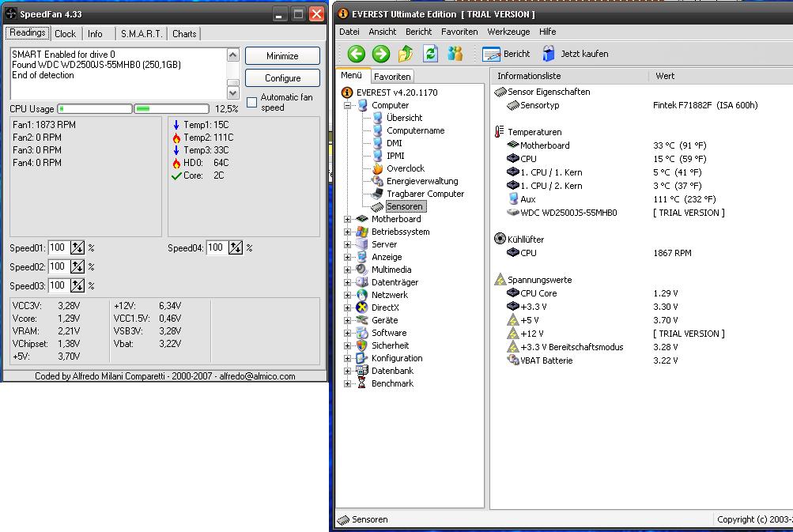Image resolution: width=793 pixels, height=532 pixels.
Task: Click the Speed01 value field
Action: click(59, 247)
